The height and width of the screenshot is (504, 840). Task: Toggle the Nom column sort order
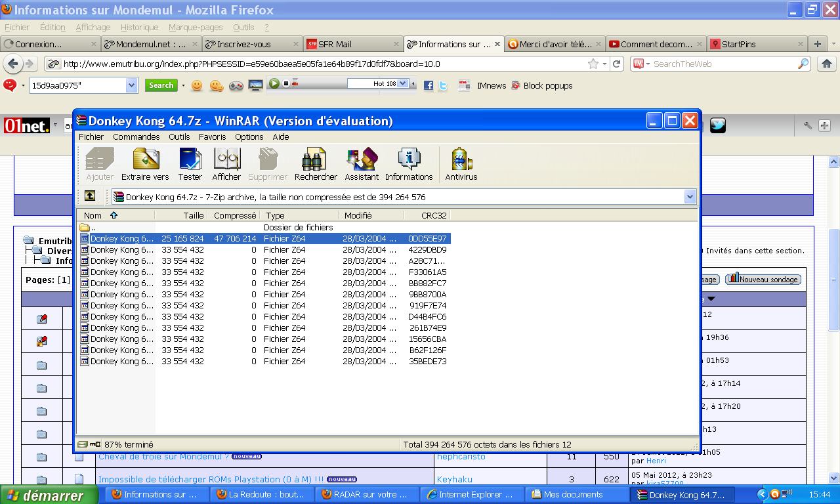93,215
